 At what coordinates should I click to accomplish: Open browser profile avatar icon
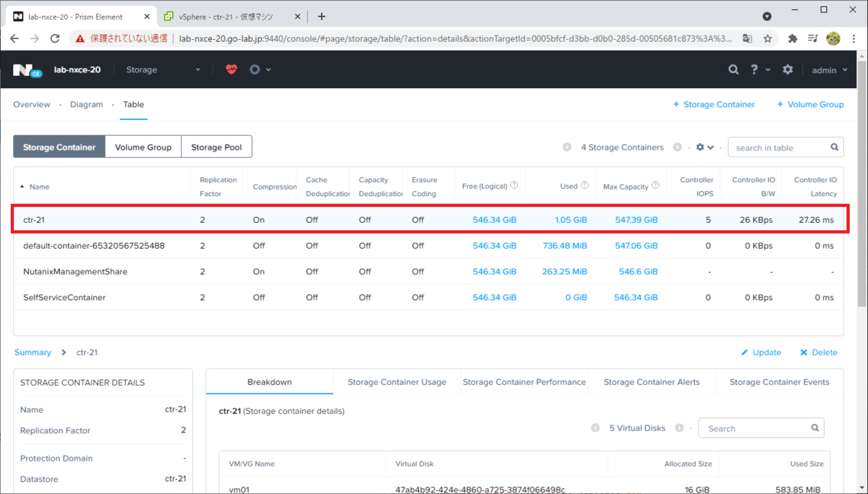pos(833,39)
